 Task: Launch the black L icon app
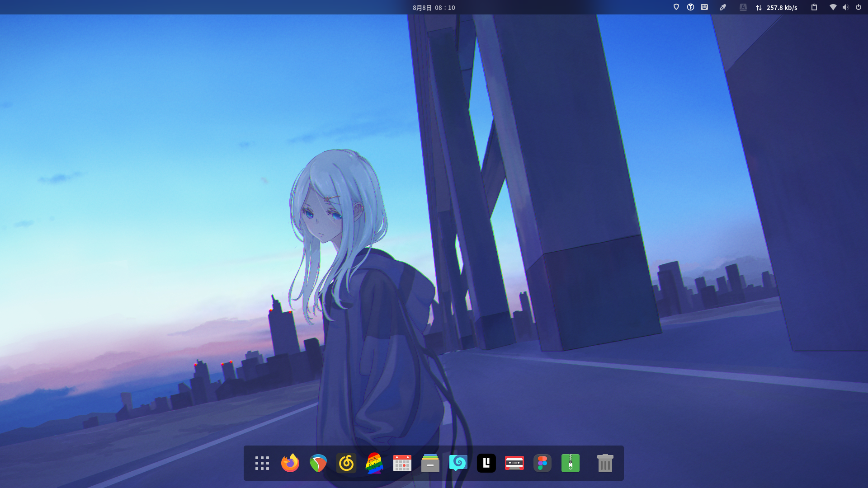click(486, 463)
